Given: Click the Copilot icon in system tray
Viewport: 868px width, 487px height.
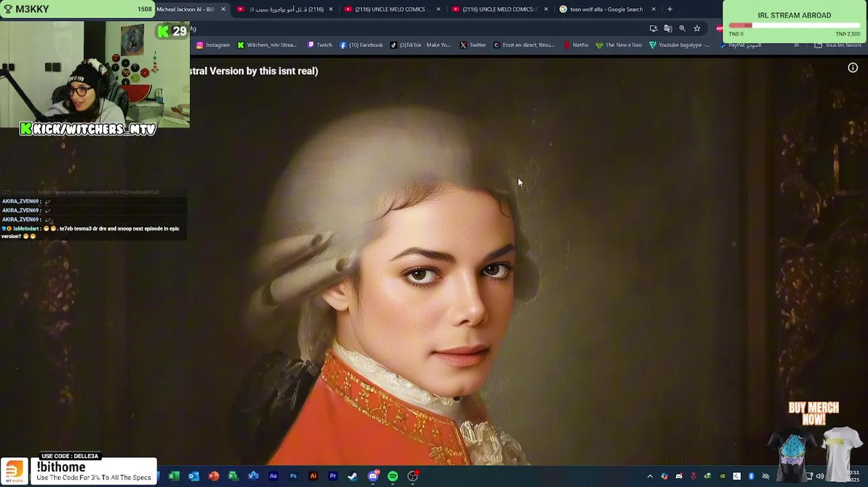Looking at the screenshot, I should [664, 476].
